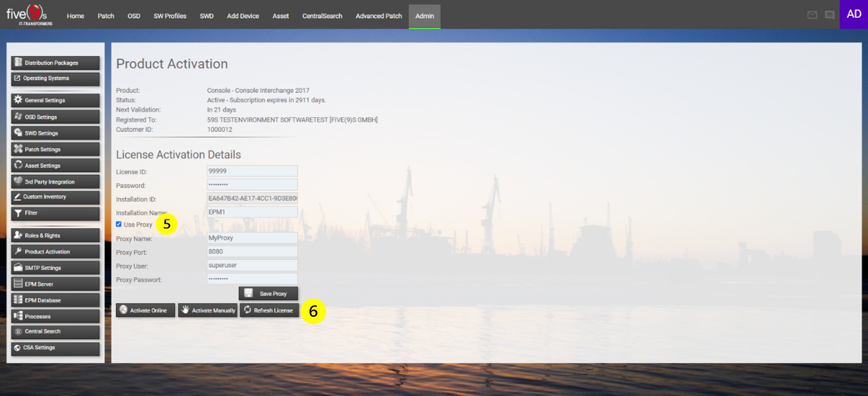This screenshot has width=868, height=396.
Task: Click the Roles & Rights user icon
Action: pyautogui.click(x=18, y=235)
